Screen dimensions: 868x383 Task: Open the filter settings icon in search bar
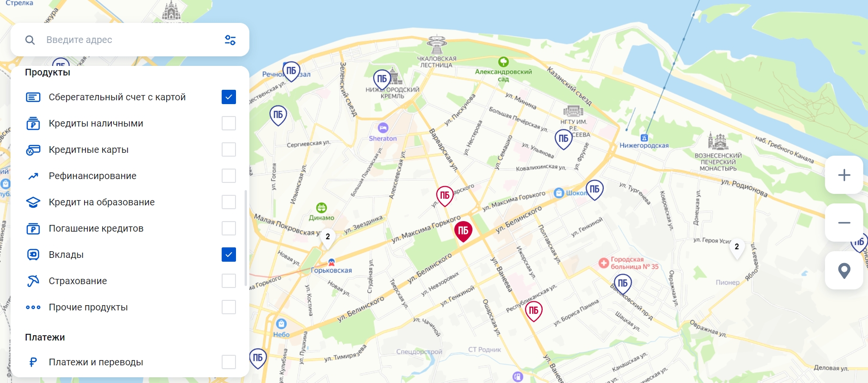(x=230, y=40)
